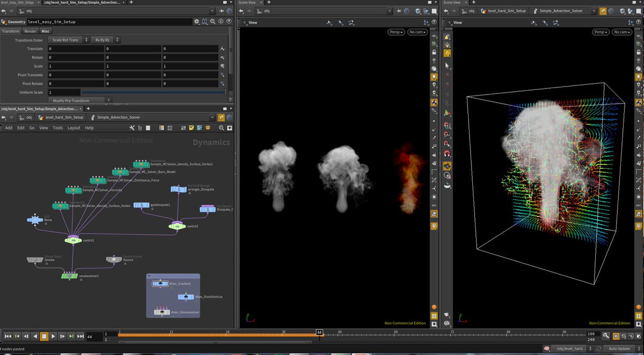Select the arrow Select tool in right viewport
Image resolution: width=644 pixels, height=355 pixels.
447,66
